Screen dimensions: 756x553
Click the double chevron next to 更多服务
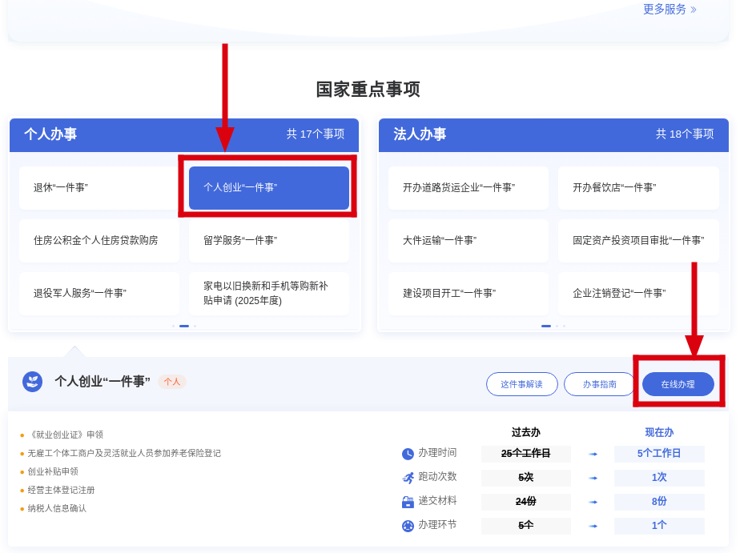[x=694, y=10]
